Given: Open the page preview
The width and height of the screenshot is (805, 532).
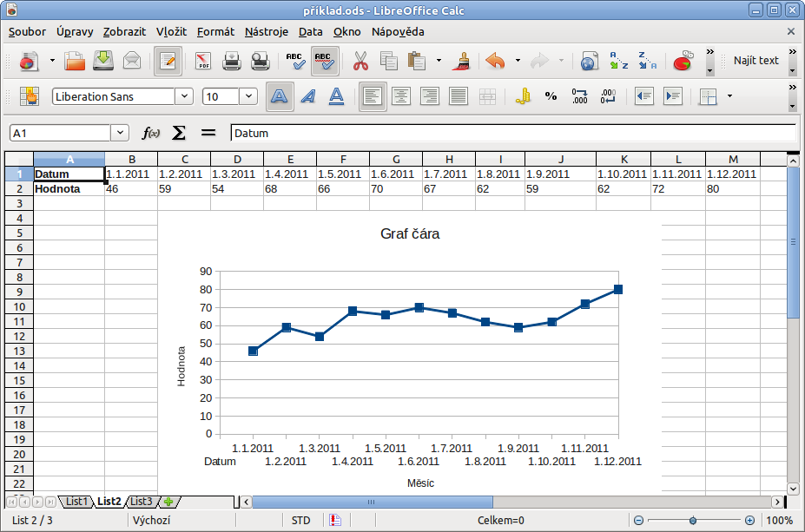Looking at the screenshot, I should [261, 61].
